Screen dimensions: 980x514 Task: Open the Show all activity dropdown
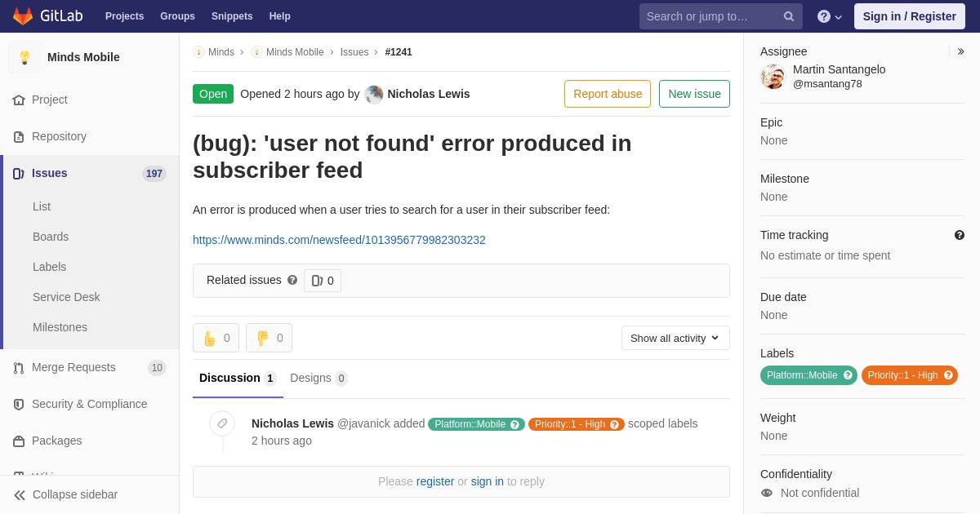675,338
